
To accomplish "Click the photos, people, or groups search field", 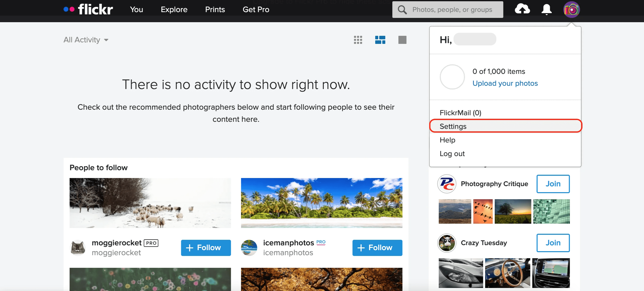I will pos(452,10).
